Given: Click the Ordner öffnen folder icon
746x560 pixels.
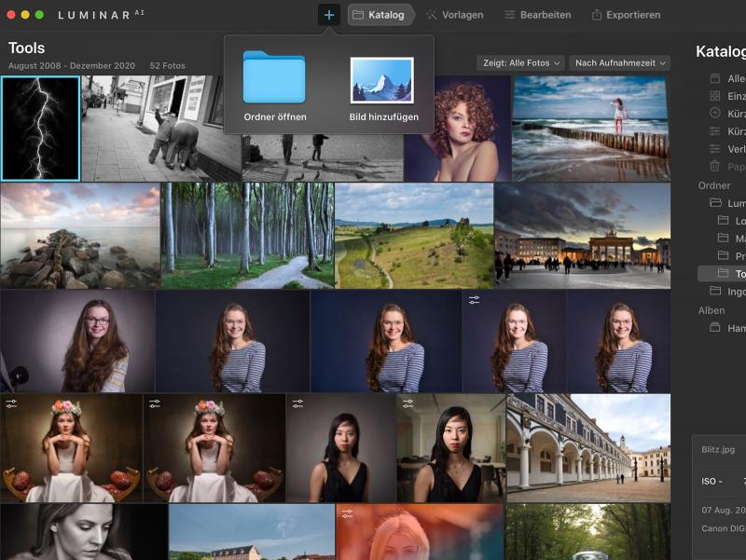Looking at the screenshot, I should (274, 78).
